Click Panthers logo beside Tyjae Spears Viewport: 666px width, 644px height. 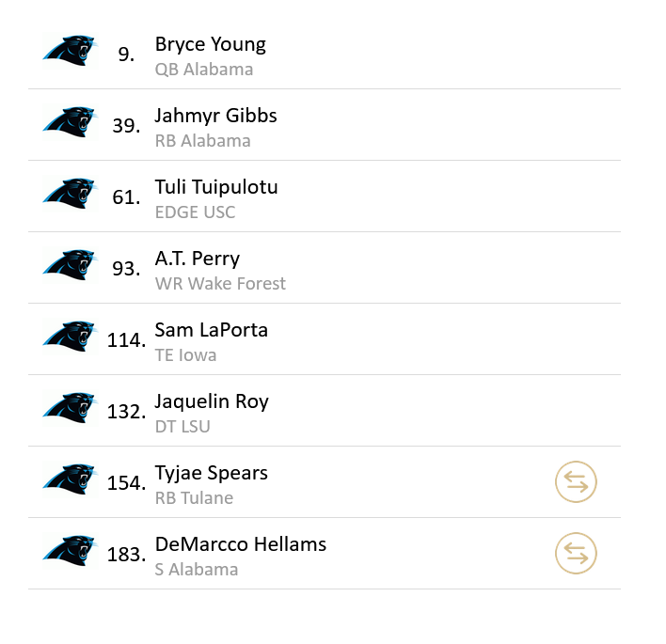(70, 479)
